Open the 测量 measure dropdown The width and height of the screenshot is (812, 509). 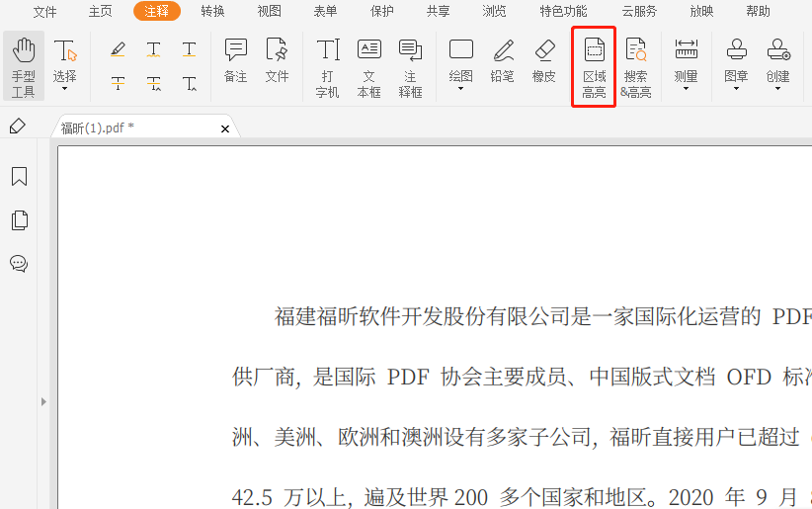click(x=686, y=89)
